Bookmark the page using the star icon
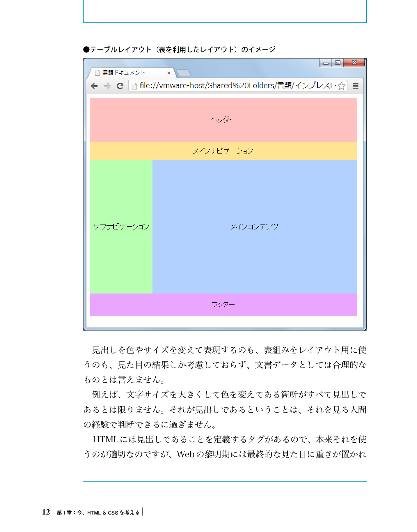 [x=342, y=86]
